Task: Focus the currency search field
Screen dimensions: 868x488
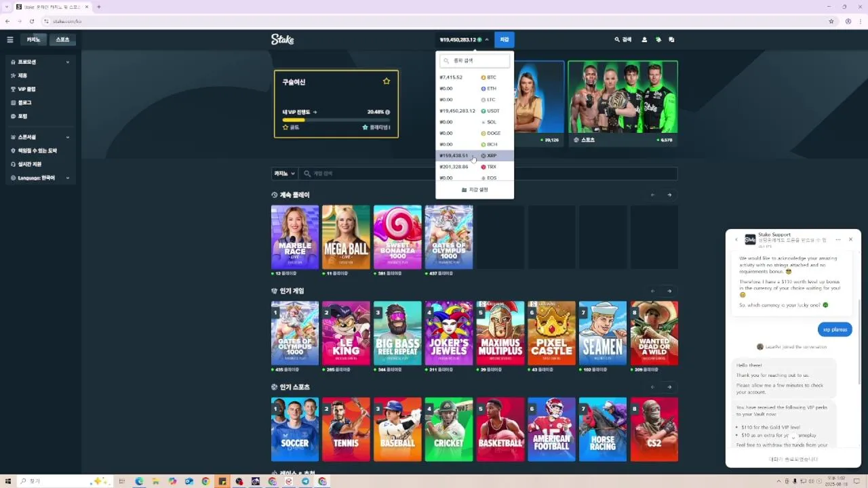Action: pos(475,61)
